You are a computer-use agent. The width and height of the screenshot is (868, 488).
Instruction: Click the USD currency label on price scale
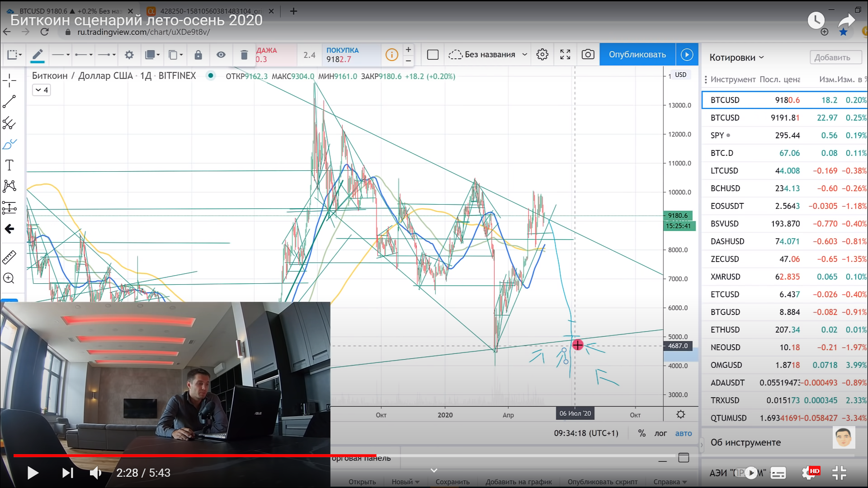click(680, 75)
